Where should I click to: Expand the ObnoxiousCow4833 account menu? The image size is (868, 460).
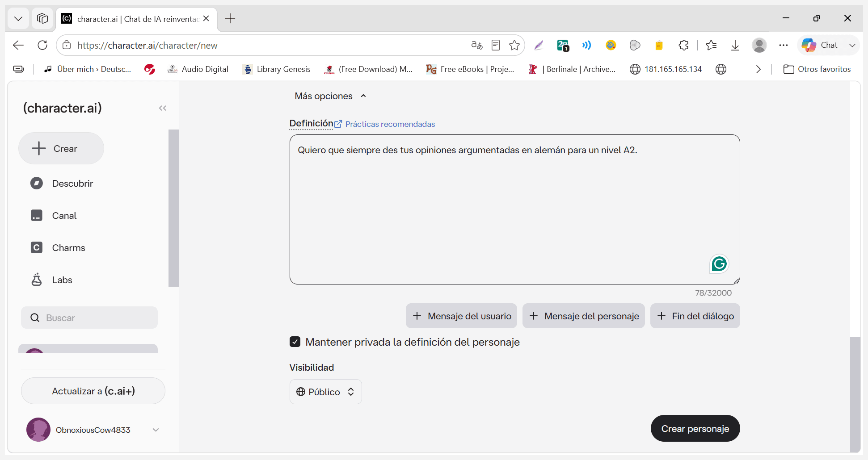click(156, 430)
